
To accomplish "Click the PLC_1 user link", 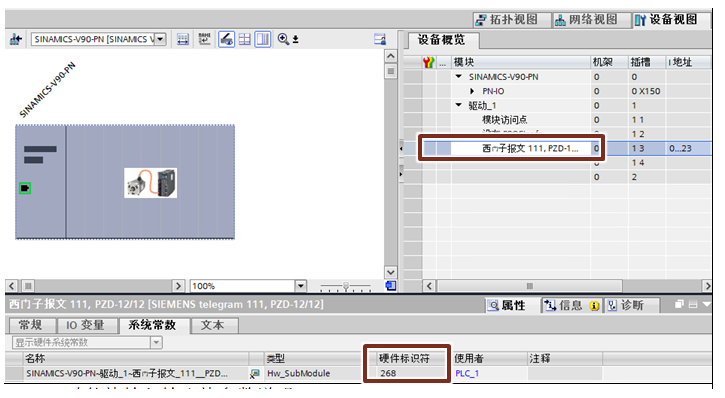I will [467, 373].
